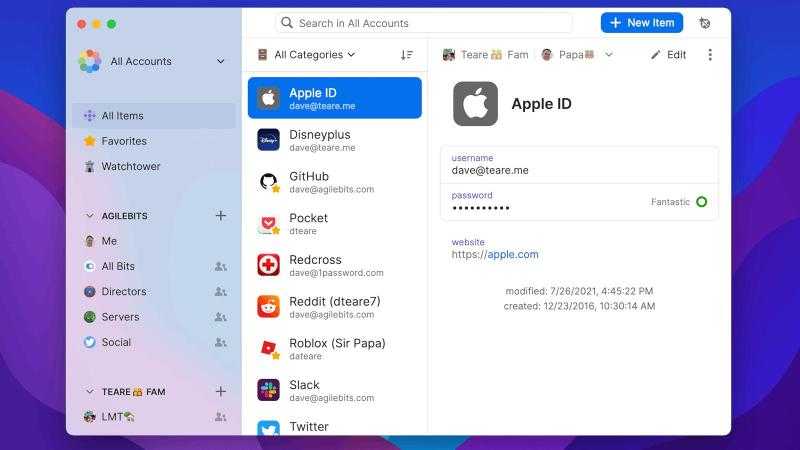Open Watchtower in the sidebar
This screenshot has height=450, width=800.
click(130, 166)
